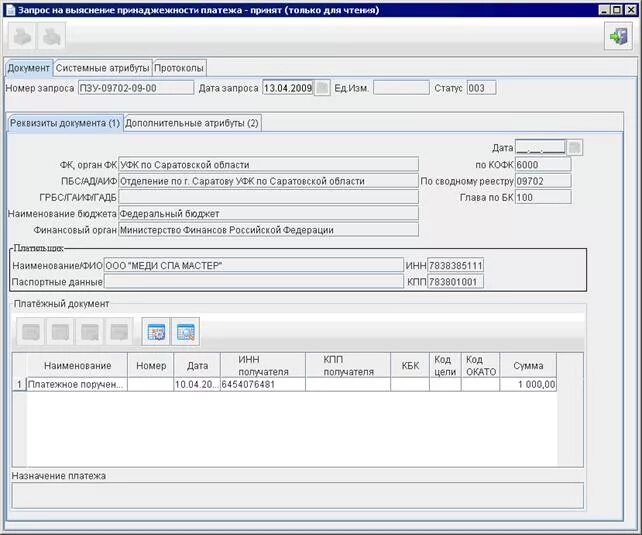
Task: Click the exit door icon at top right
Action: point(619,36)
